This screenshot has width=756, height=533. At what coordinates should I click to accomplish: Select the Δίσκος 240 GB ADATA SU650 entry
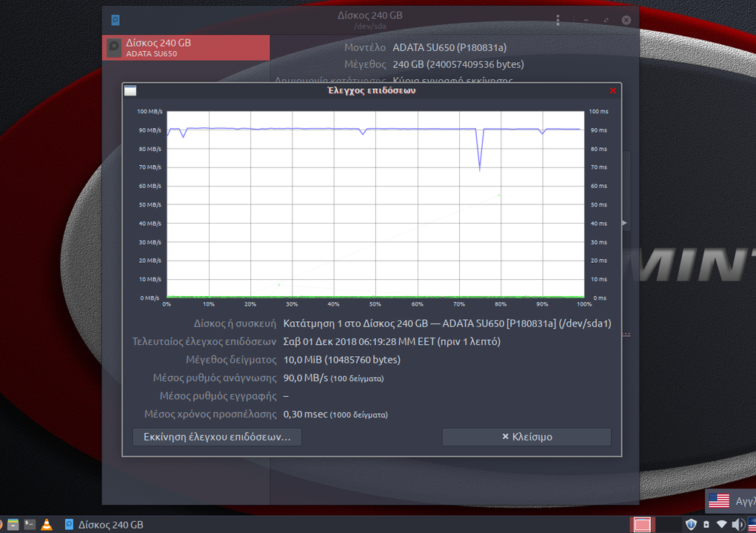click(186, 47)
